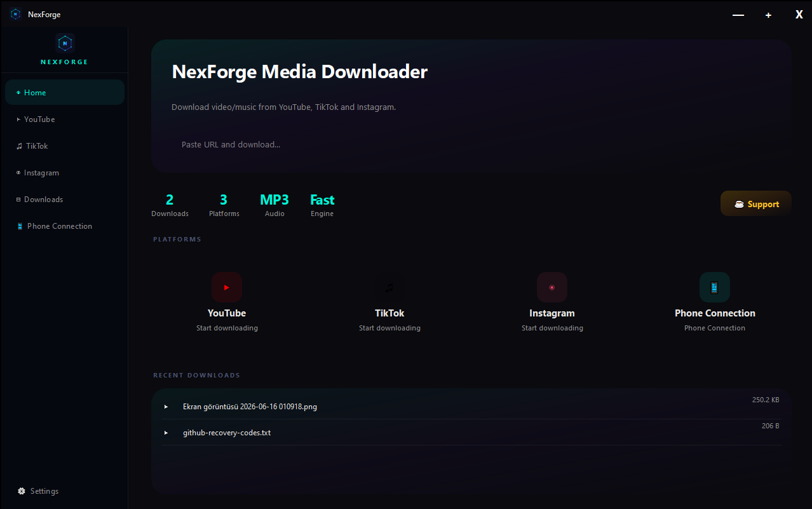Click the NexForge Media Downloader heading
Viewport: 812px width, 509px height.
(x=300, y=71)
